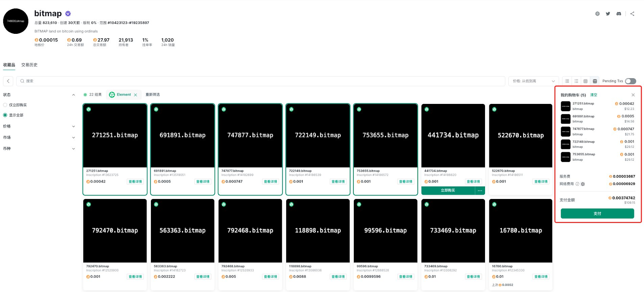644x292 pixels.
Task: Click the 21,913 holders stat
Action: pos(126,40)
